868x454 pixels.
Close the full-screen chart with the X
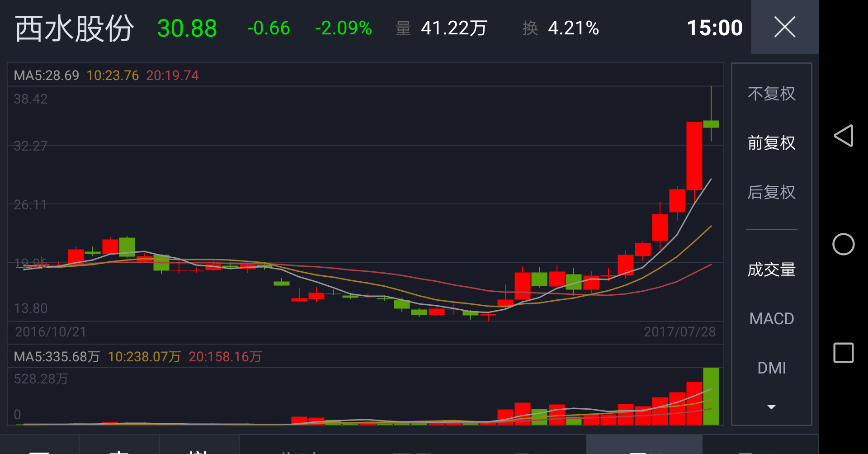click(785, 27)
